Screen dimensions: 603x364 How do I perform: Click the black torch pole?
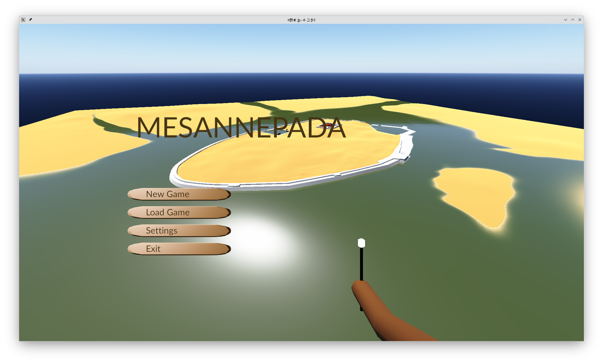tap(362, 264)
